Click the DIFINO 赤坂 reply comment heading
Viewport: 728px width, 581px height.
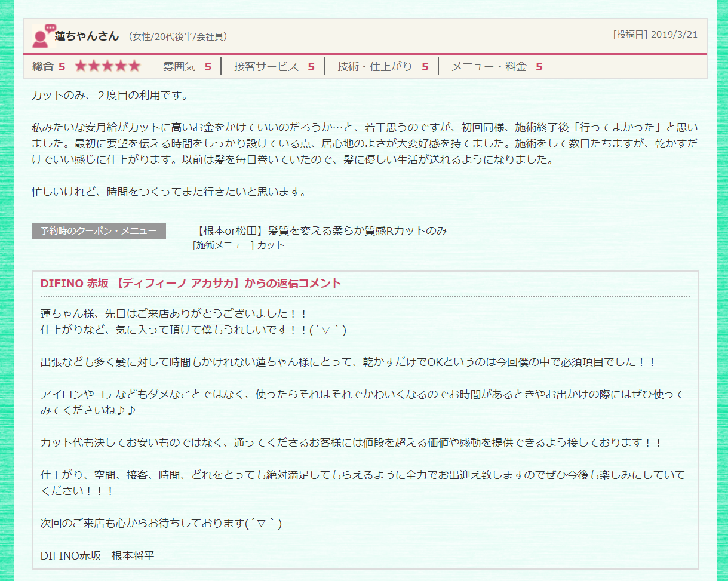click(191, 283)
